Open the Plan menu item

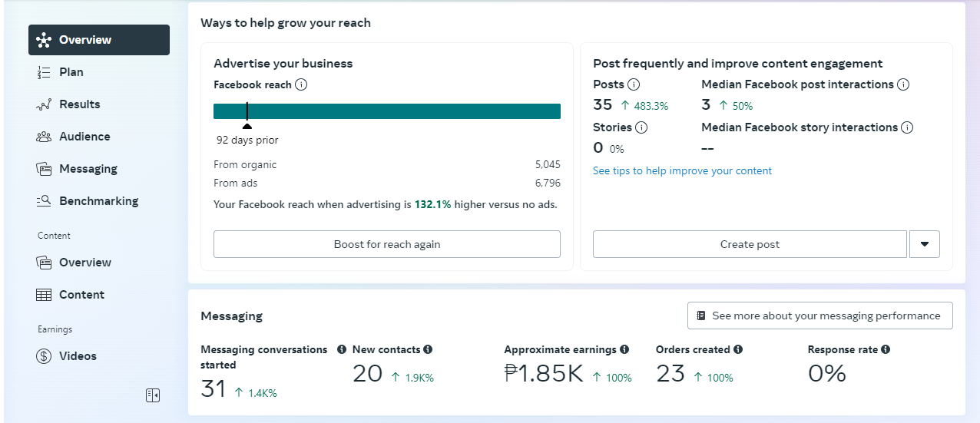(71, 72)
